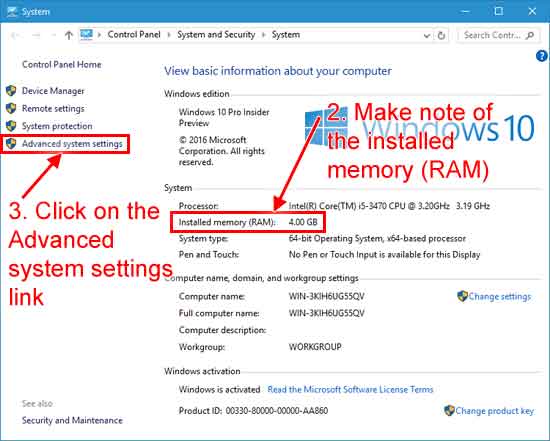Image resolution: width=550 pixels, height=441 pixels.
Task: Click the System protection shield icon
Action: [11, 126]
